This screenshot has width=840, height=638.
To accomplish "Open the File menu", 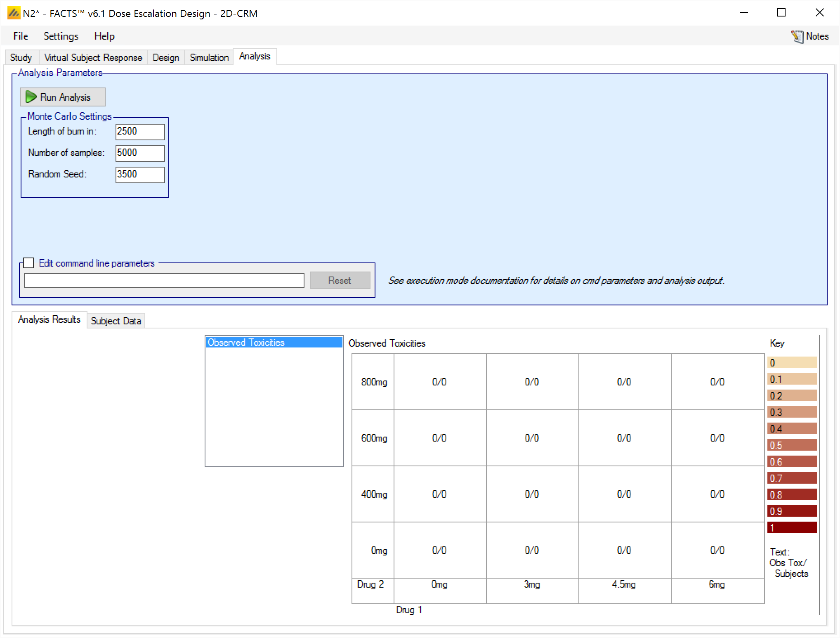I will click(21, 36).
